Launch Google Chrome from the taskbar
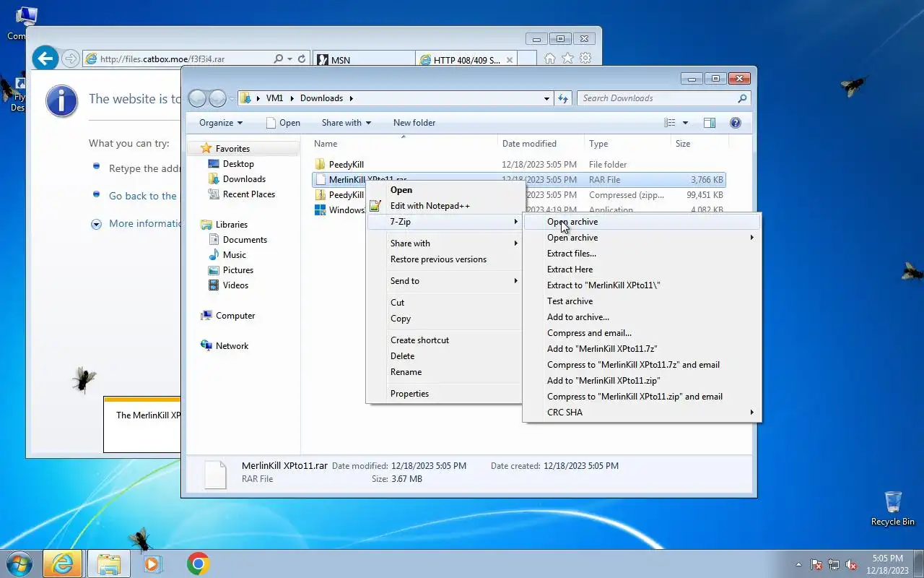The height and width of the screenshot is (578, 924). [198, 564]
